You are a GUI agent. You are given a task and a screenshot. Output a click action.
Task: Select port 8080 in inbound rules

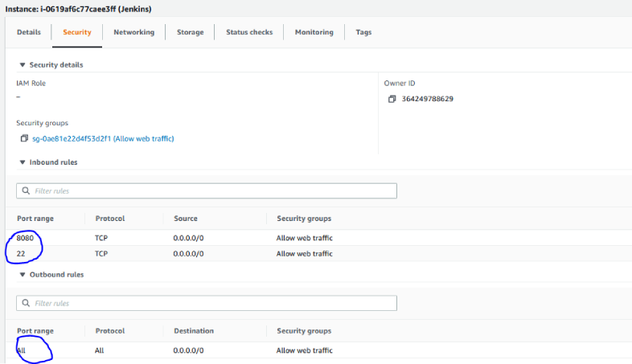click(x=25, y=238)
